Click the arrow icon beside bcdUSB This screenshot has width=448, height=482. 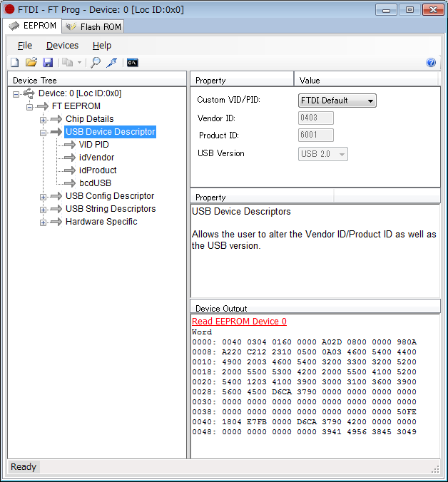click(x=69, y=183)
